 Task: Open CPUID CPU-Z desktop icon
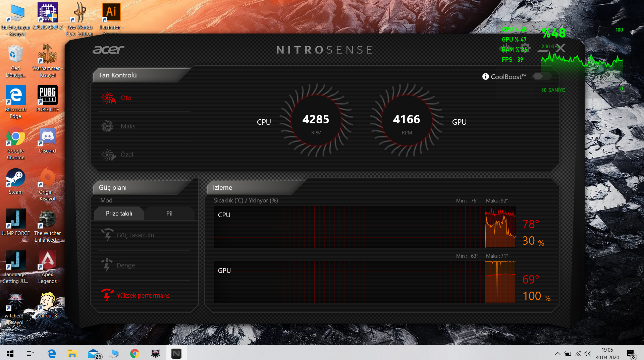coord(48,17)
